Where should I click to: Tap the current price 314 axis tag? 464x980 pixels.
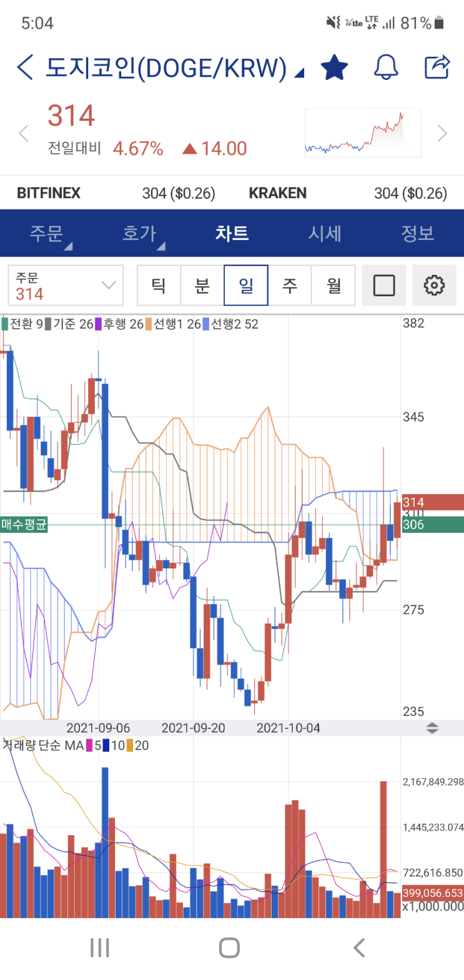432,502
